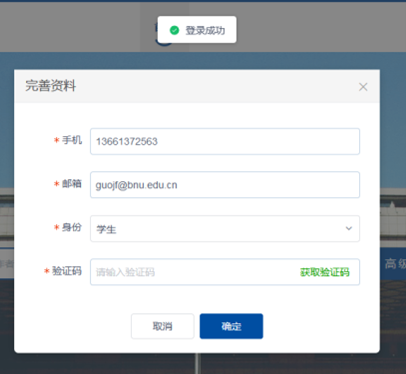Click the 获取验证码 link
406x374 pixels.
[325, 272]
